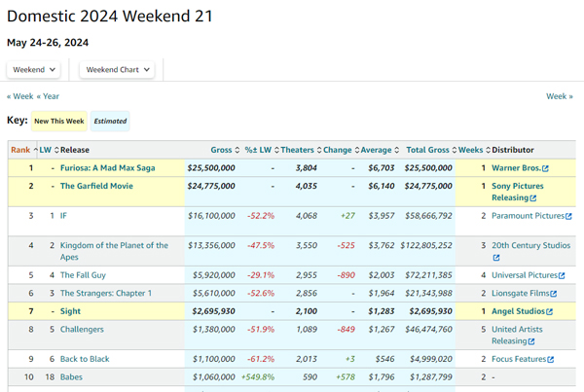Select Back to Black average $546
Screen dimensions: 584x392
[384, 359]
